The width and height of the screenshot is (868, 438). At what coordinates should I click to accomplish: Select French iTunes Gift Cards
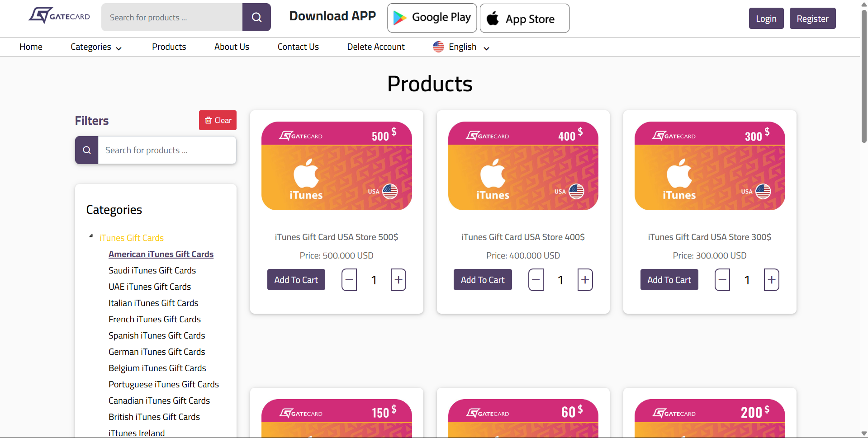(x=155, y=319)
